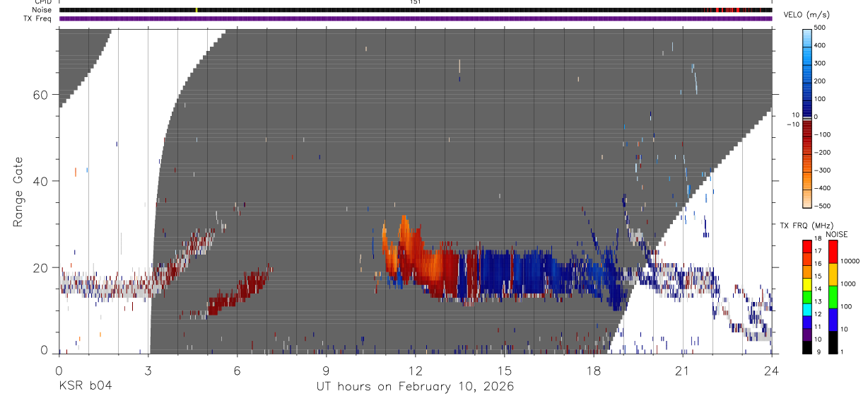Click the 18 tick on UT hours axis
The height and width of the screenshot is (401, 868).
point(593,371)
